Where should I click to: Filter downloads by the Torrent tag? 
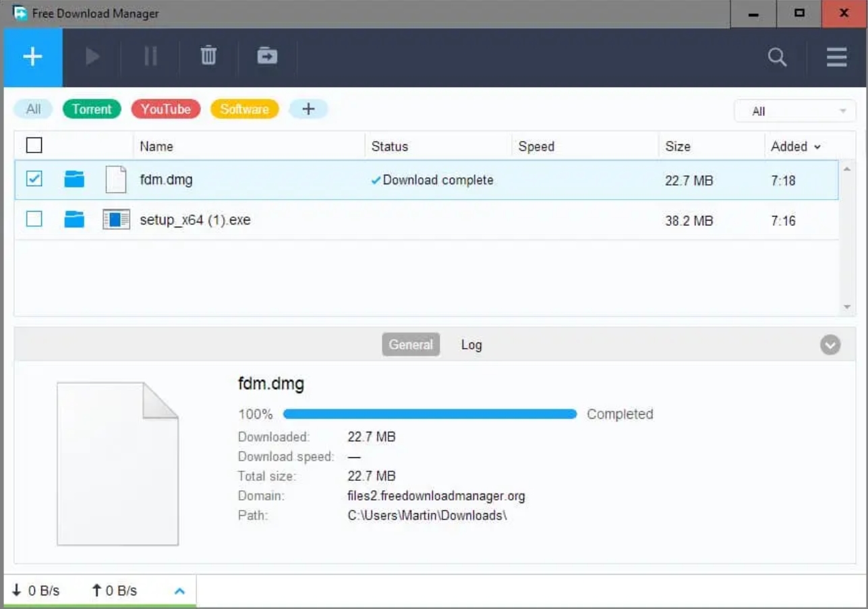(x=92, y=109)
